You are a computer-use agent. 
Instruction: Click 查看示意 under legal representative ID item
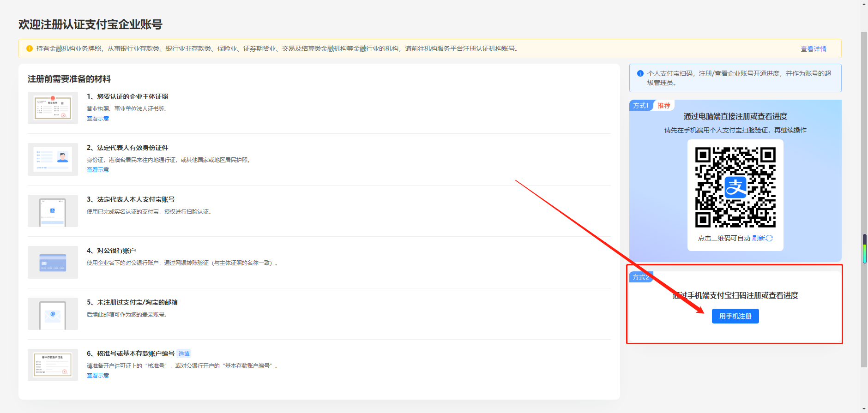point(98,170)
